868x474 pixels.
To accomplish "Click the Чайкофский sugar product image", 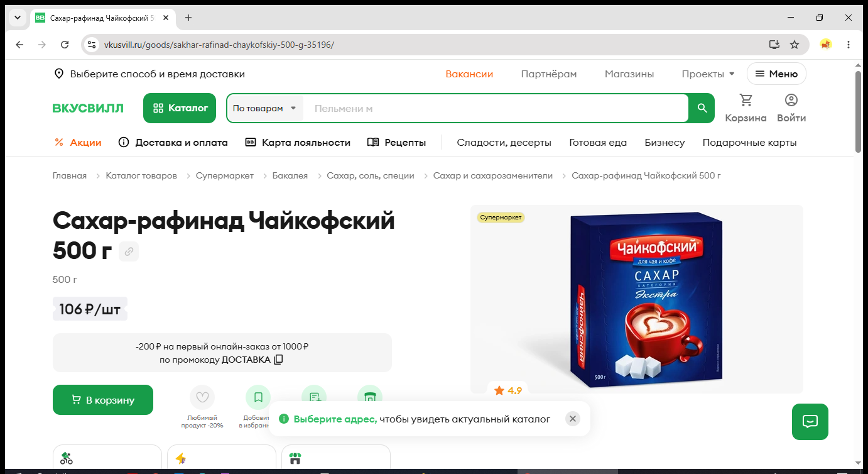I will coord(647,300).
